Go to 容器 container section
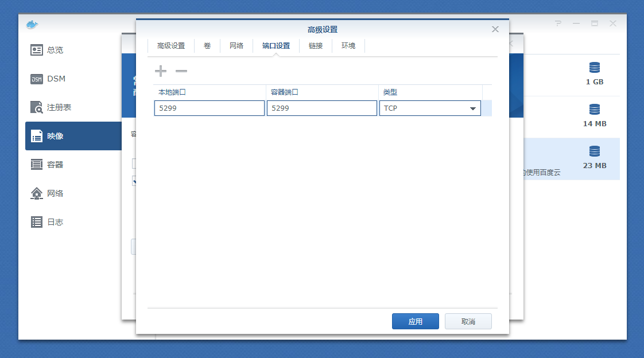The width and height of the screenshot is (644, 358). (55, 165)
